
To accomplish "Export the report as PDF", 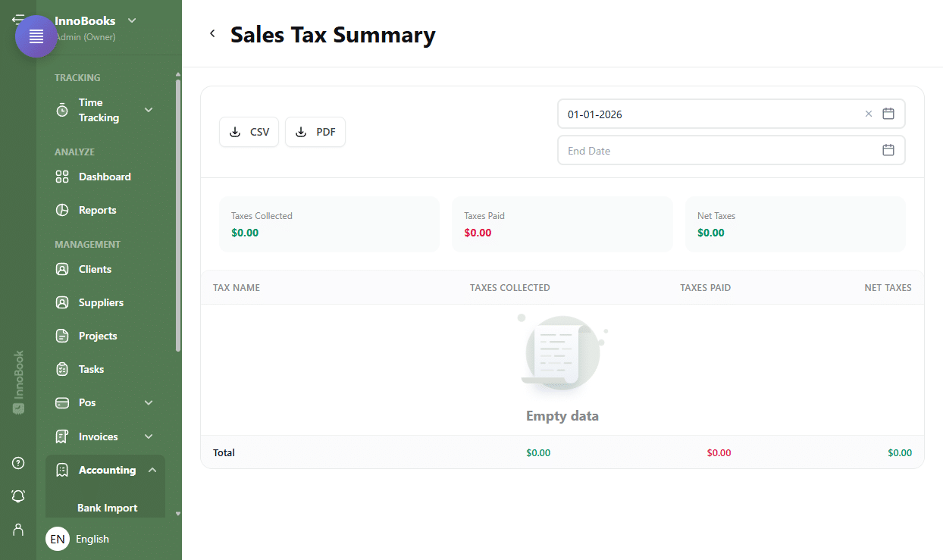I will [x=315, y=132].
